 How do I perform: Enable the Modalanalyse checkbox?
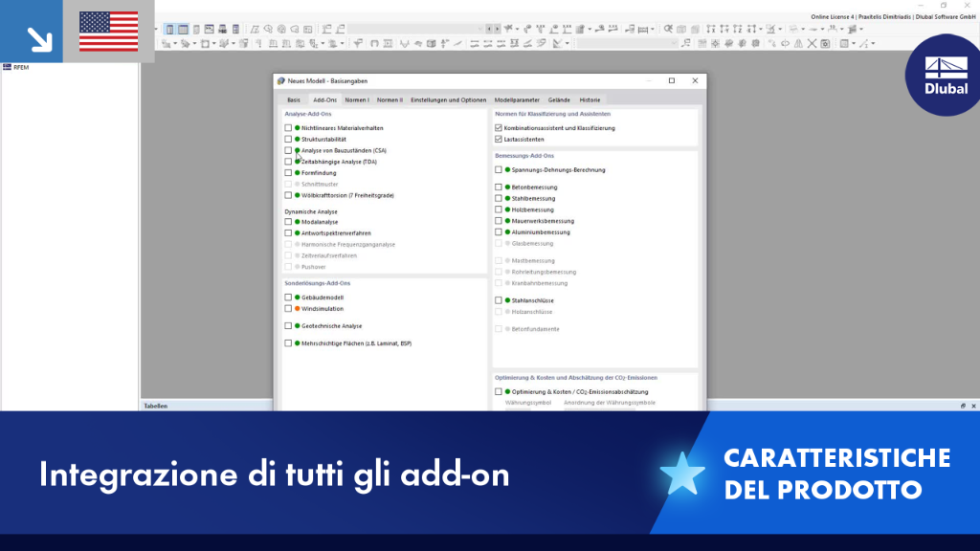click(x=288, y=222)
